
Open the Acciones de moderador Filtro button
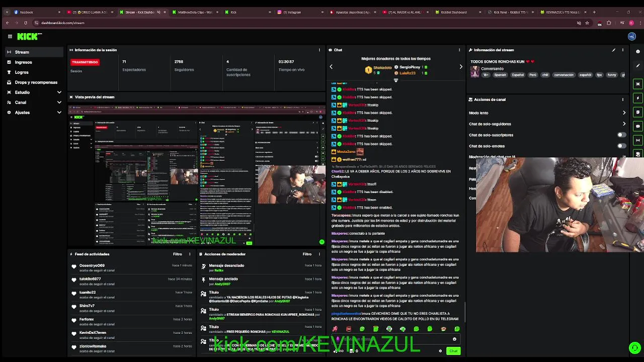(x=307, y=254)
